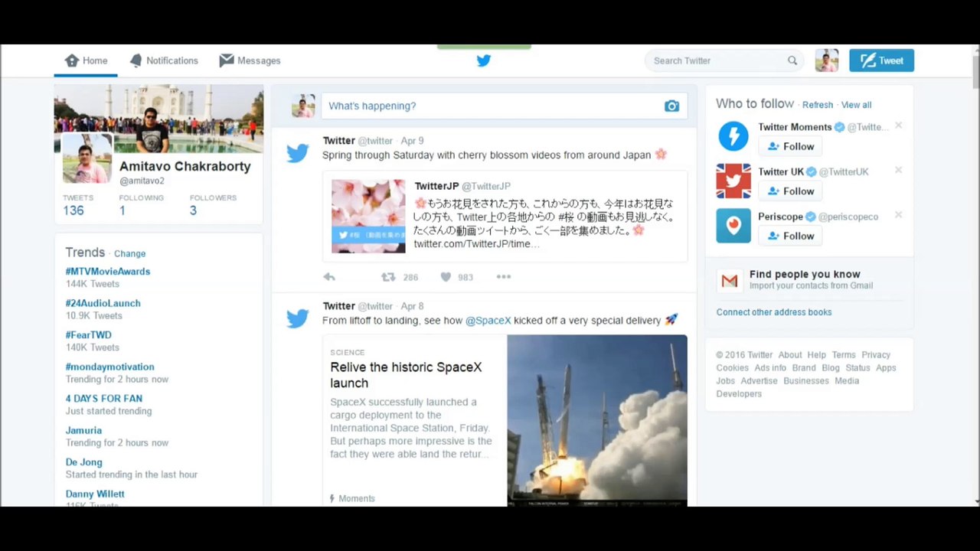Click the Tweets count 136
The width and height of the screenshot is (980, 551).
tap(73, 210)
